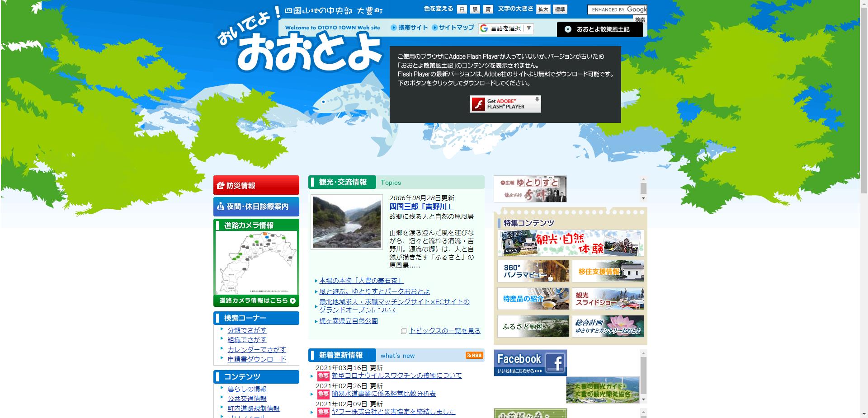
Task: Click the Google G icon in the language selector
Action: pyautogui.click(x=483, y=28)
